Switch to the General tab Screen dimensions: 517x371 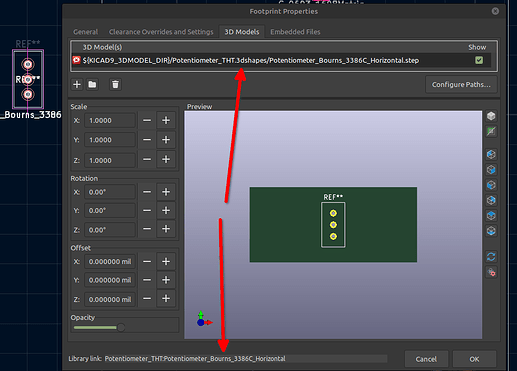pyautogui.click(x=86, y=32)
